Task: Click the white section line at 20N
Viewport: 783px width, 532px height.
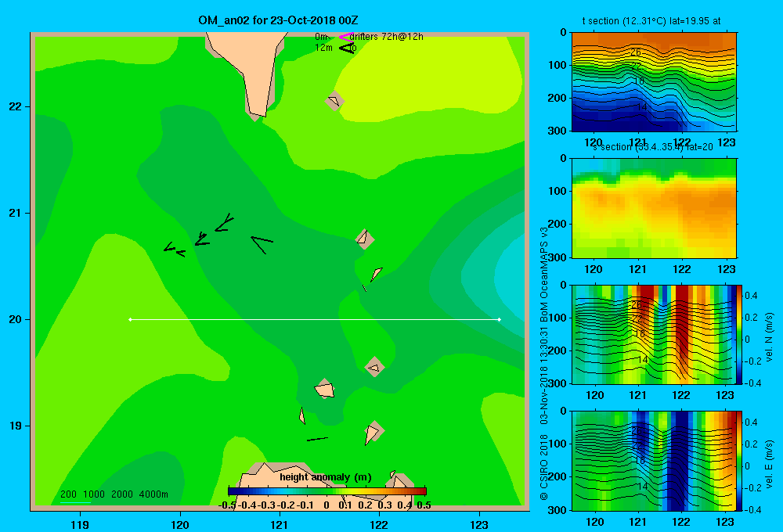Action: 315,319
